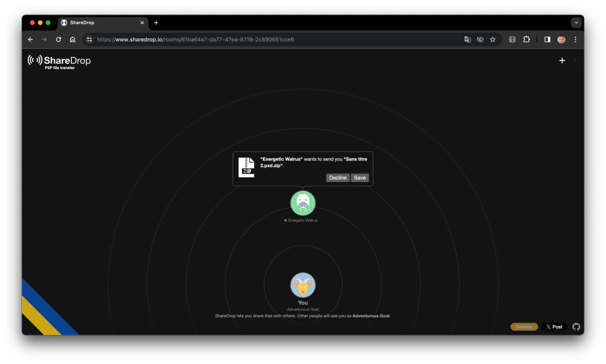The width and height of the screenshot is (606, 364).
Task: Click the ShareDrop logo
Action: click(x=59, y=62)
